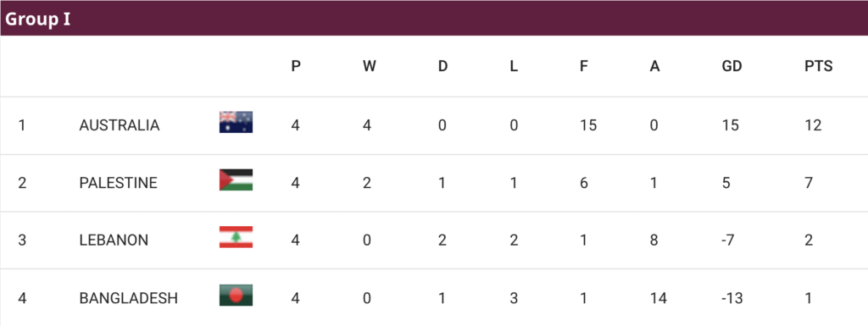Select Bangladesh's -13 goal difference cell
Screen dimensions: 868x326
click(x=732, y=298)
